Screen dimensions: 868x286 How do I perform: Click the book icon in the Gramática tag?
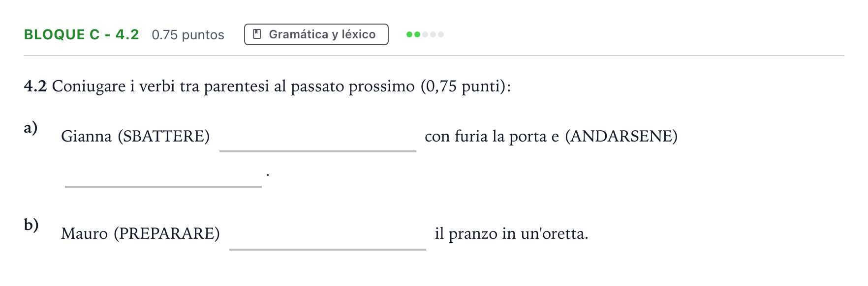pyautogui.click(x=257, y=34)
